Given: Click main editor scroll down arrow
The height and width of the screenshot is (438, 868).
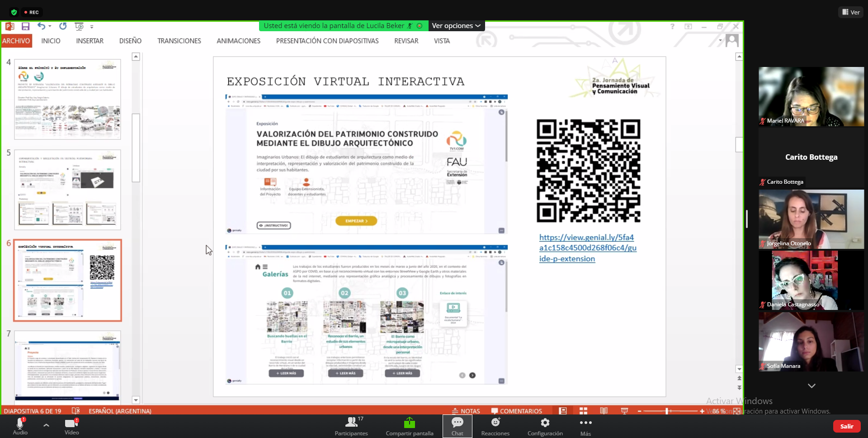Looking at the screenshot, I should pyautogui.click(x=739, y=369).
